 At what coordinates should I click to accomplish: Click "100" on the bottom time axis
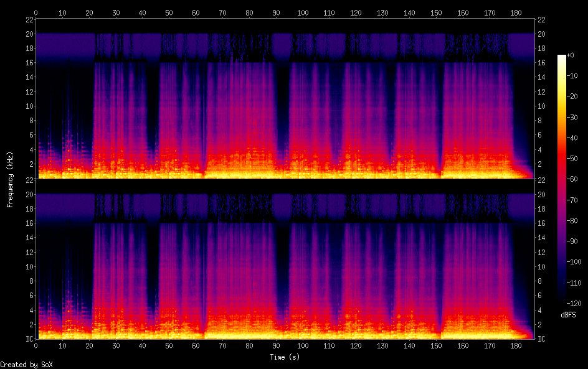(303, 346)
